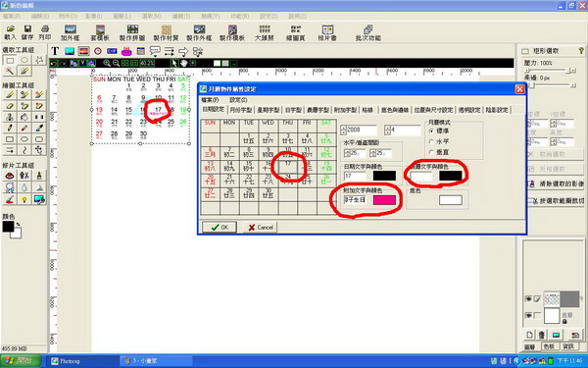The width and height of the screenshot is (588, 368).
Task: Click the year 2008 spinner arrows
Action: [x=344, y=131]
